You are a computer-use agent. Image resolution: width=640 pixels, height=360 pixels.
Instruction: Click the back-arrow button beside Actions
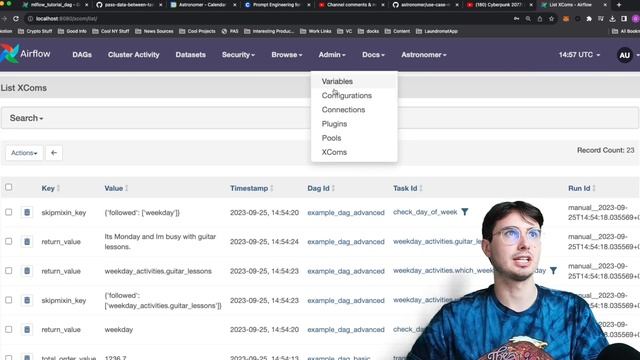click(54, 153)
